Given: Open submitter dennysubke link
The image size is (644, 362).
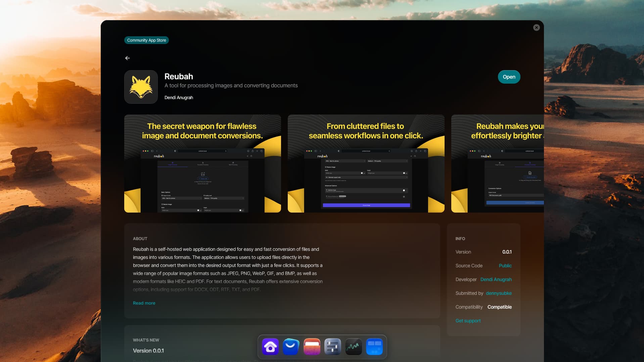Looking at the screenshot, I should tap(499, 293).
